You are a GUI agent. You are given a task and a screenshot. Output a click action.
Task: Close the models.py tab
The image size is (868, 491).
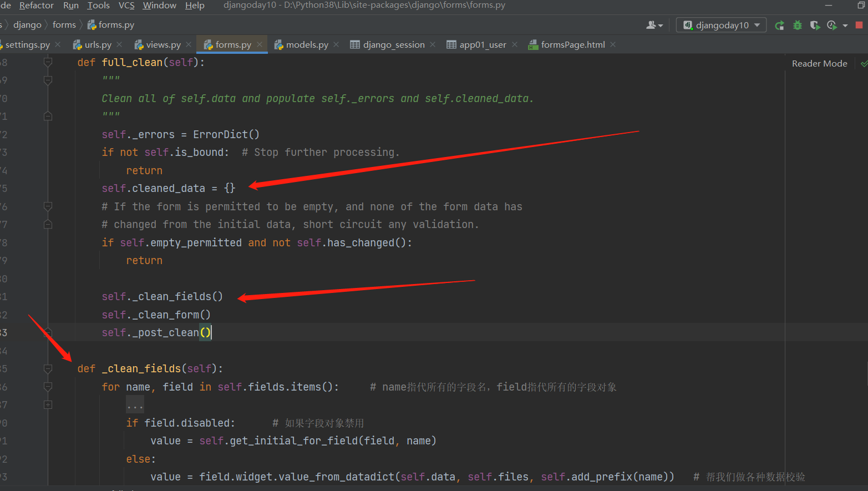pyautogui.click(x=336, y=45)
